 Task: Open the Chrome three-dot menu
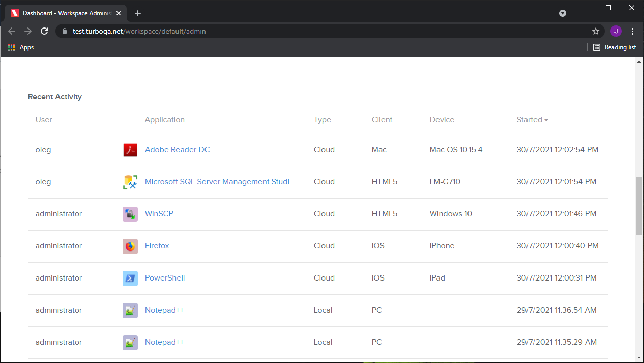point(633,31)
